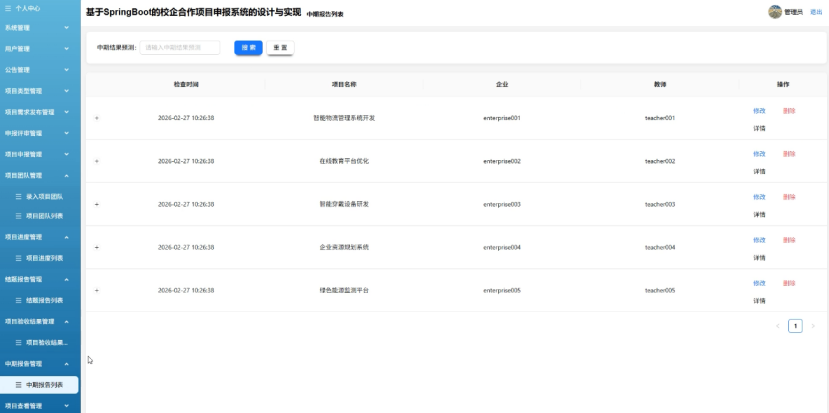The image size is (829, 413).
Task: Click the list icon next to 中期报告列表
Action: tap(19, 385)
